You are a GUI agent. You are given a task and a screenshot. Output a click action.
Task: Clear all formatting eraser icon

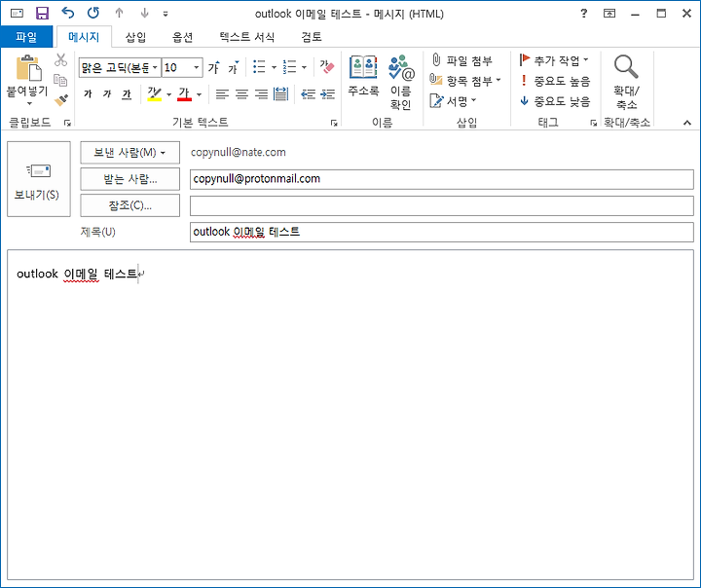tap(327, 67)
